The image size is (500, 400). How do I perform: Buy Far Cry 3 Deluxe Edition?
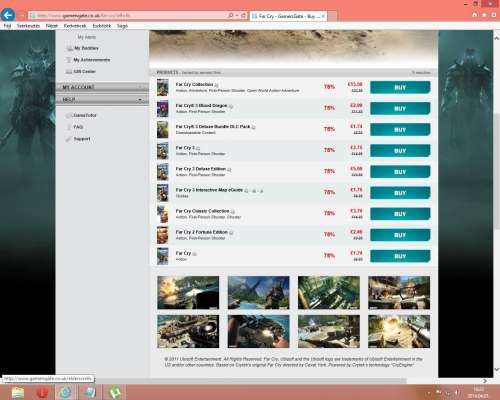point(400,172)
